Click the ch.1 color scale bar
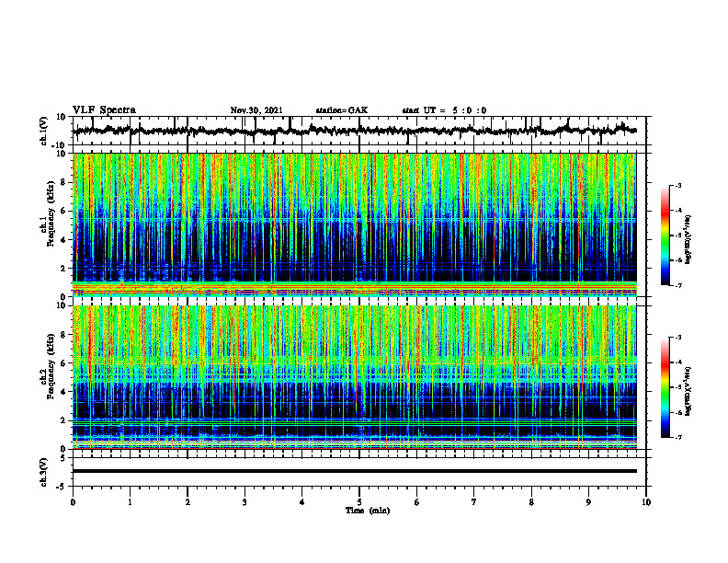The image size is (728, 563). (x=665, y=236)
